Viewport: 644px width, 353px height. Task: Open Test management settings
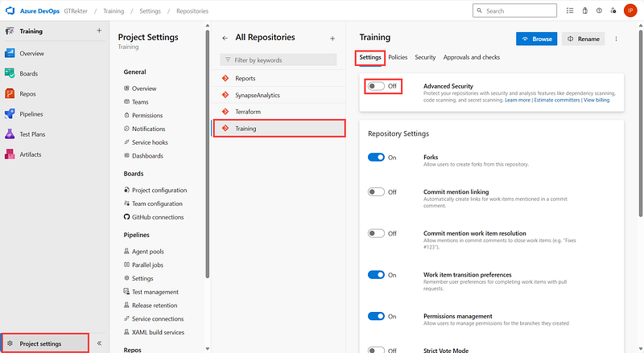[x=151, y=292]
